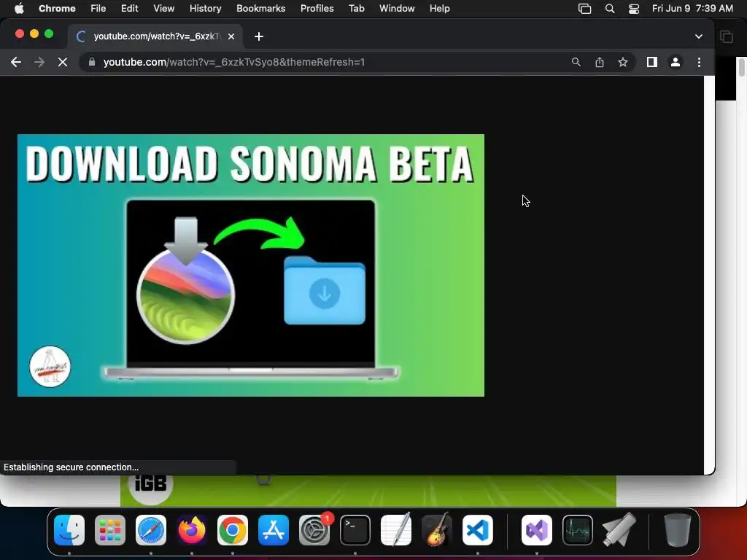Open Visual Studio from the Dock
This screenshot has width=747, height=560.
click(537, 530)
